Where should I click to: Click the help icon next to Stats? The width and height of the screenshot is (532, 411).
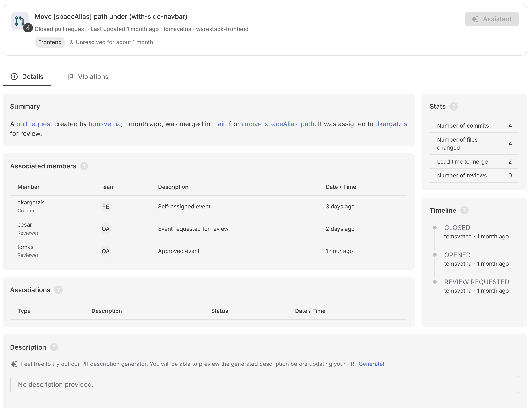point(453,107)
